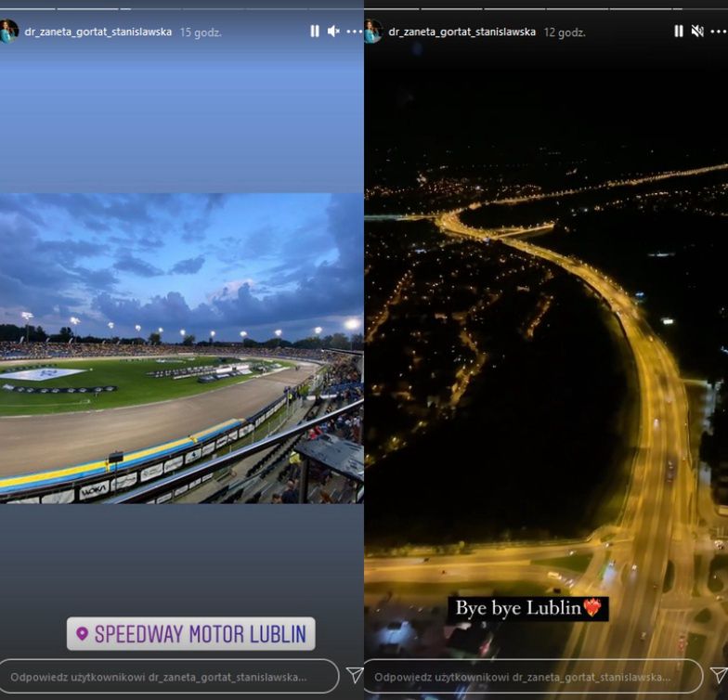The height and width of the screenshot is (700, 728).
Task: Click the left story progress bar
Action: tap(182, 8)
